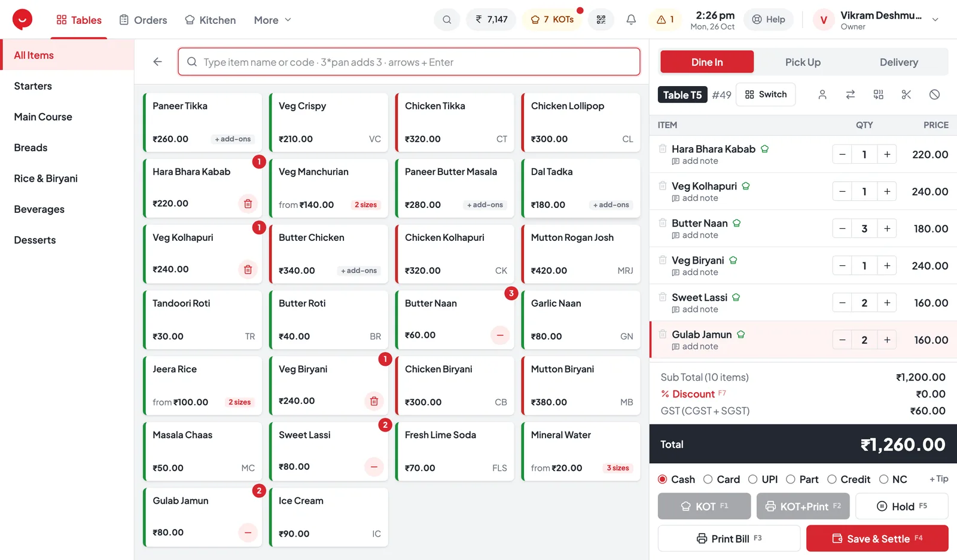
Task: Choose Credit payment option
Action: [849, 479]
